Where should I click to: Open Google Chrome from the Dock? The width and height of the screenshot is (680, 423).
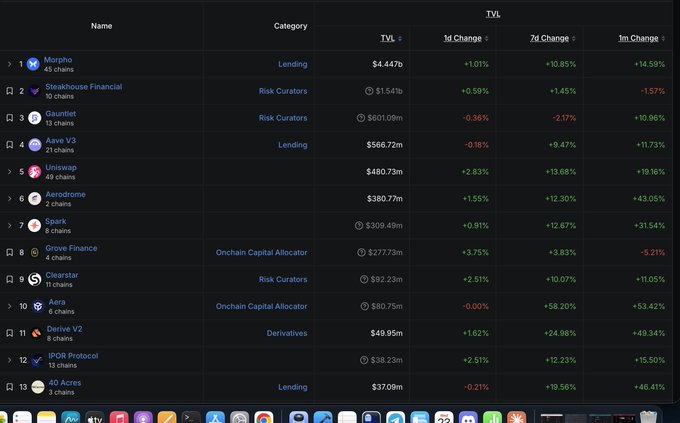click(264, 417)
